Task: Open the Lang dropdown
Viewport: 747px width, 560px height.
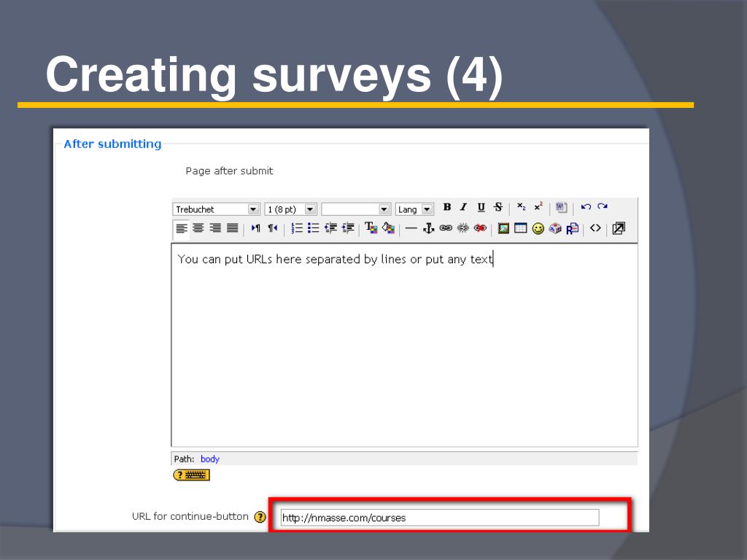Action: pyautogui.click(x=414, y=209)
